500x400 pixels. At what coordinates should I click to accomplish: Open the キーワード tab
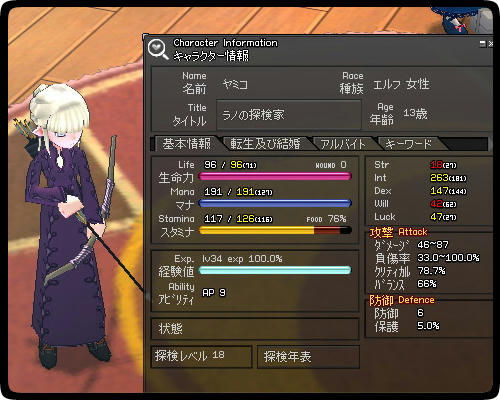pos(408,144)
